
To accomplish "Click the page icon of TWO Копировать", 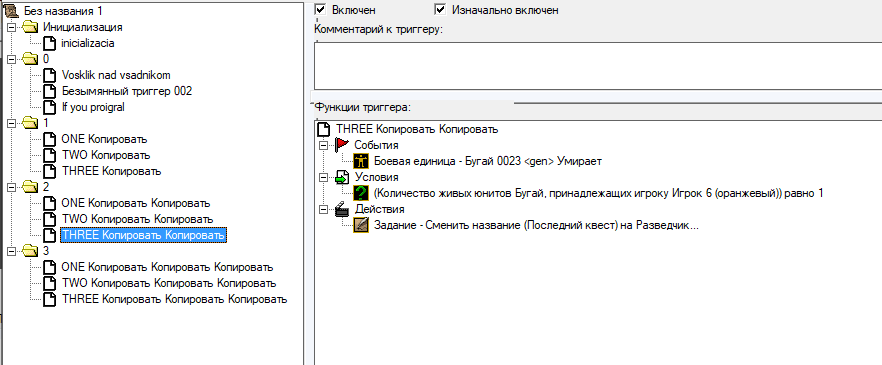I will point(50,155).
